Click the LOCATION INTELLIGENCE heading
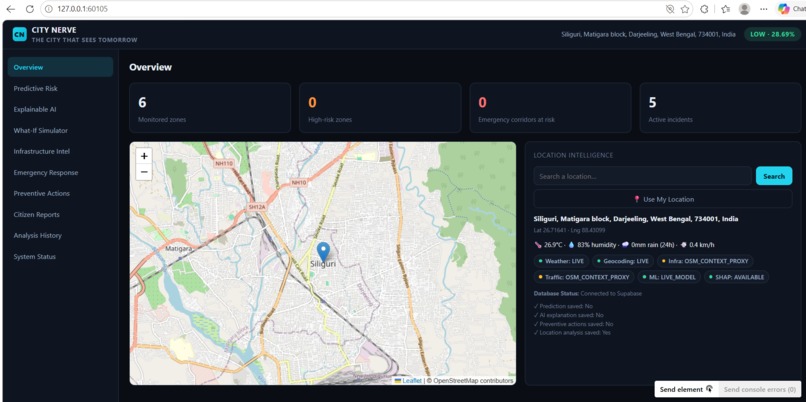 coord(573,155)
